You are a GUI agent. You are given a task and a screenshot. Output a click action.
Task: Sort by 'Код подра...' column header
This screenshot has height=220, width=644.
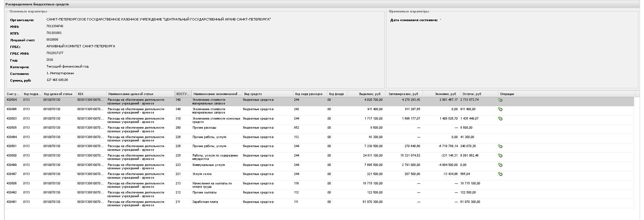pos(32,94)
